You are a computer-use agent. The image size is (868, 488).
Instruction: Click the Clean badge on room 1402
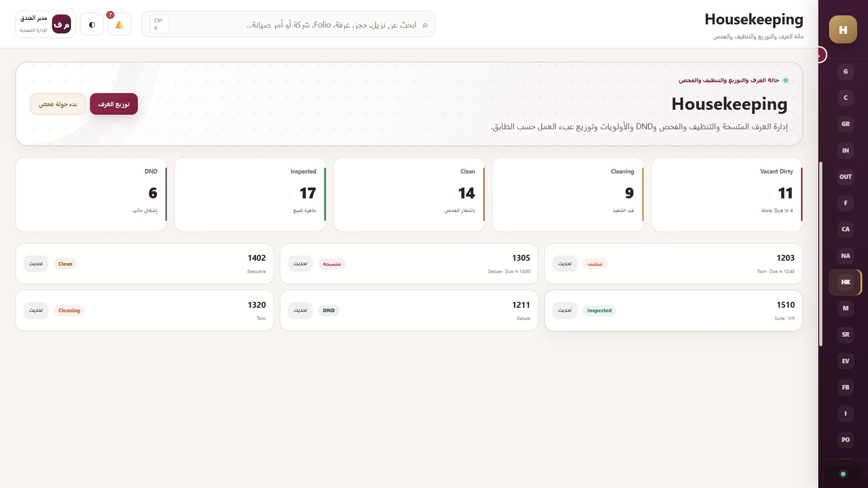pyautogui.click(x=65, y=264)
